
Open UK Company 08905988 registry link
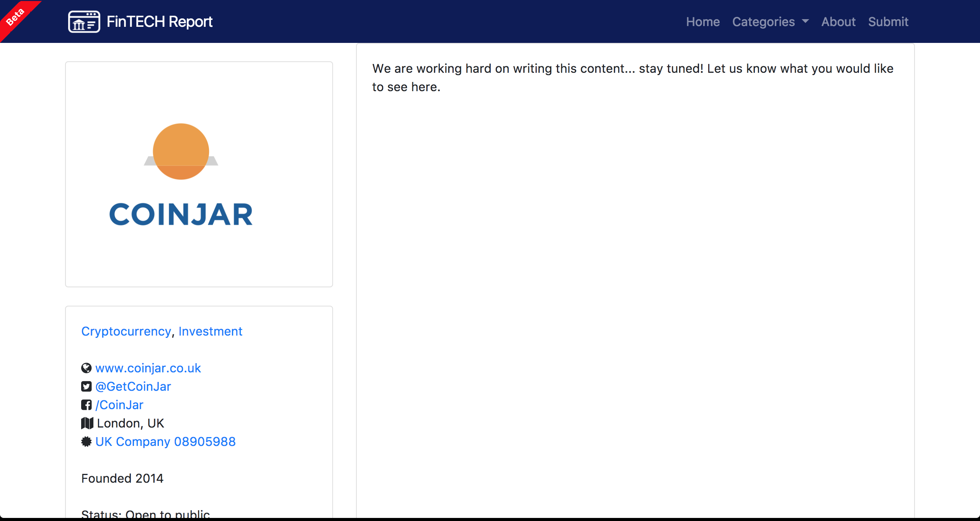[x=165, y=442]
